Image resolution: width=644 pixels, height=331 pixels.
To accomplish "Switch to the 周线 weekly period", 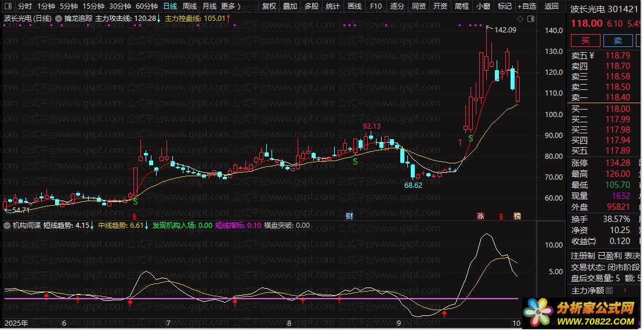I will (x=190, y=6).
